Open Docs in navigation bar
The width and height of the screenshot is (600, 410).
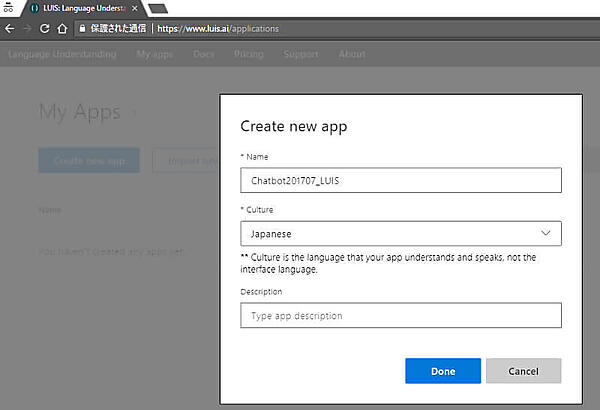(x=203, y=54)
